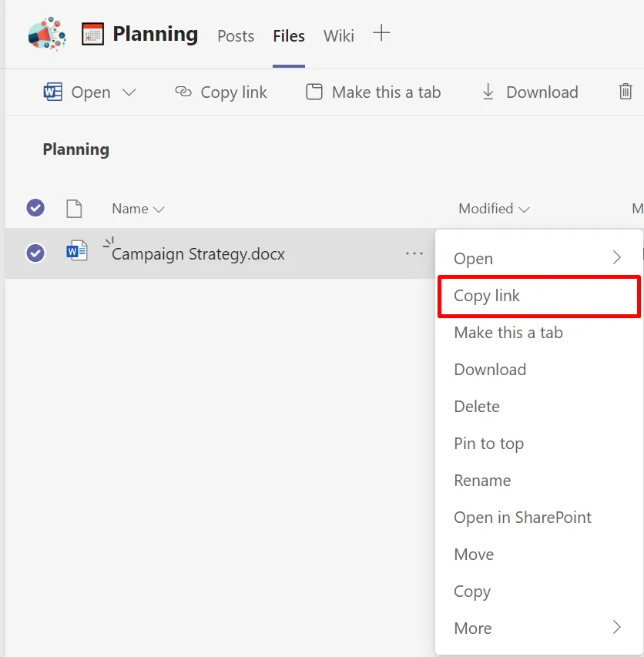Viewport: 644px width, 657px height.
Task: Open the three-dot menu for Campaign Strategy.docx
Action: coord(414,253)
